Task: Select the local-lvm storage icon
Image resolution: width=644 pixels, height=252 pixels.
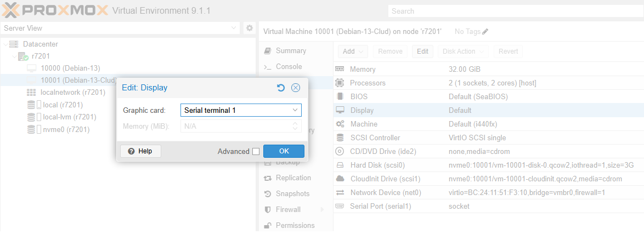Action: point(31,117)
